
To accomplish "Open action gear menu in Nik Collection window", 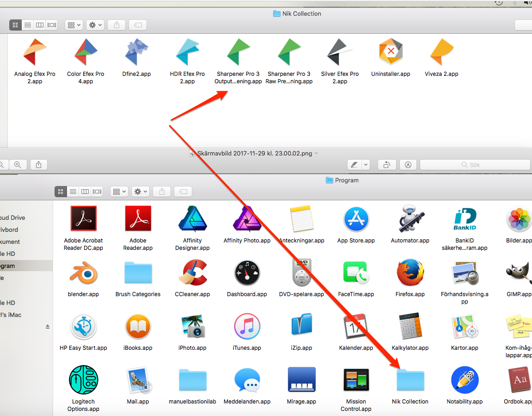I will (95, 25).
